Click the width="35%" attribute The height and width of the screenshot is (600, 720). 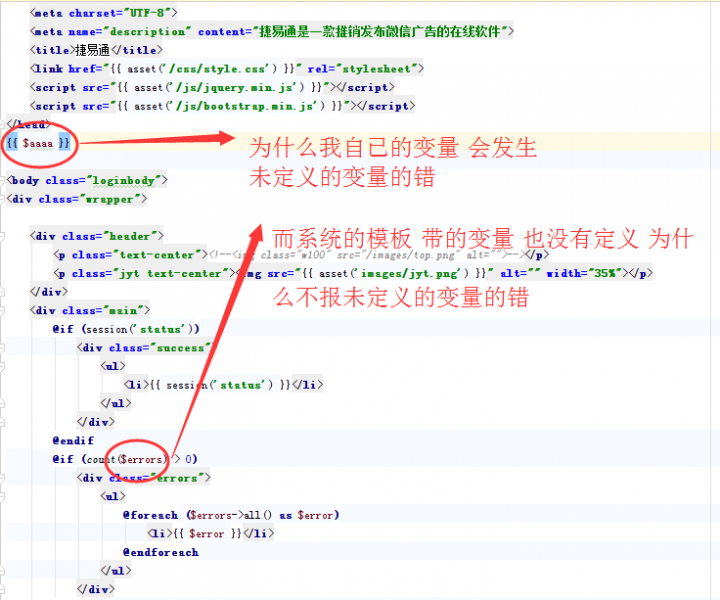[x=585, y=274]
